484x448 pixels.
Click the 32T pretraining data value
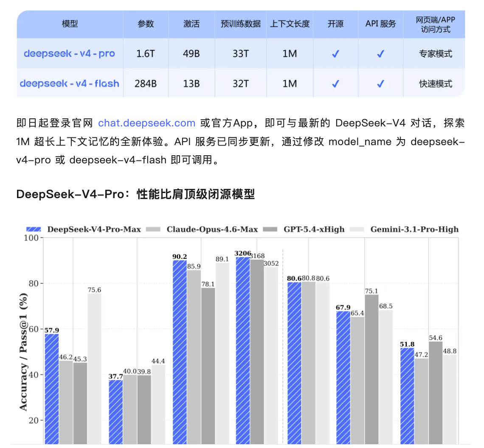point(241,84)
